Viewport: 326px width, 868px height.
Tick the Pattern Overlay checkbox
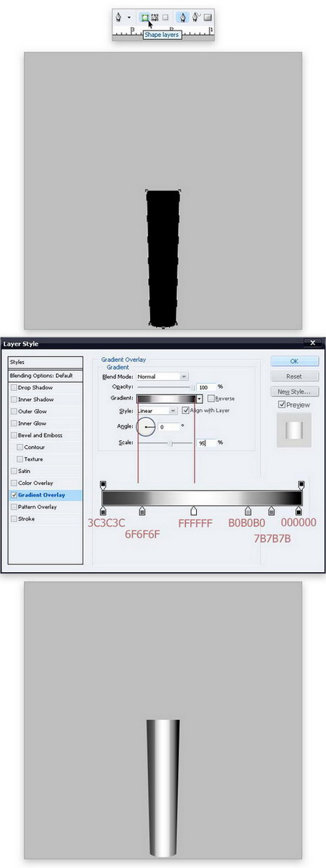click(x=13, y=507)
